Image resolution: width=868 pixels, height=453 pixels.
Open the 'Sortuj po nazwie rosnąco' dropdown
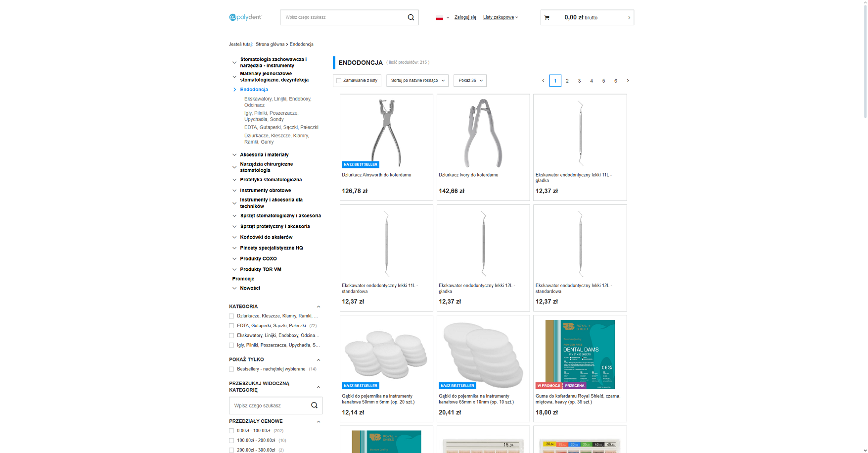click(417, 81)
